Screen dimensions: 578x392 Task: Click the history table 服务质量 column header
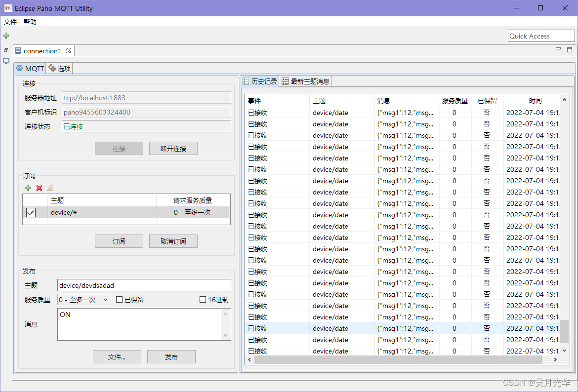pos(455,101)
